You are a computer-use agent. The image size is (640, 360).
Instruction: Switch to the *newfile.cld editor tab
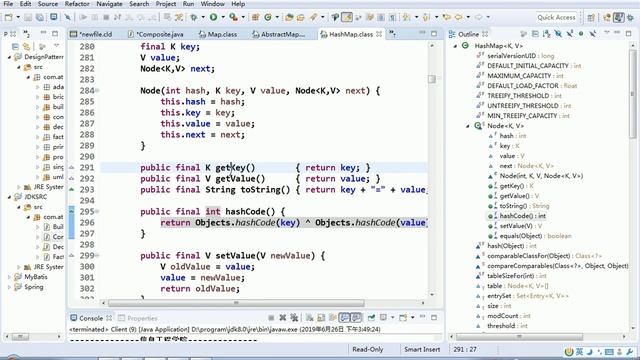pos(92,34)
